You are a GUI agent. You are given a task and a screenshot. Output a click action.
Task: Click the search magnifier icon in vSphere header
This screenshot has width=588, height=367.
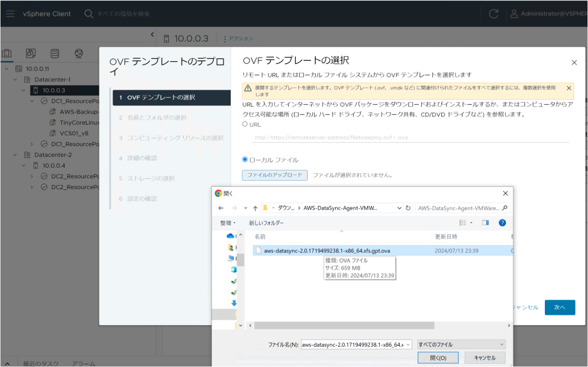[89, 14]
